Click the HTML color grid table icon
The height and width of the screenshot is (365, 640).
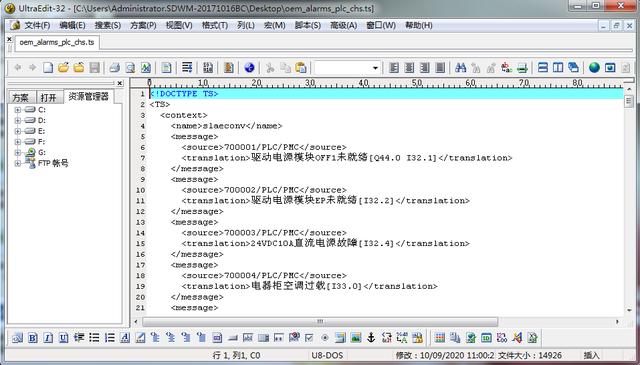pyautogui.click(x=440, y=338)
